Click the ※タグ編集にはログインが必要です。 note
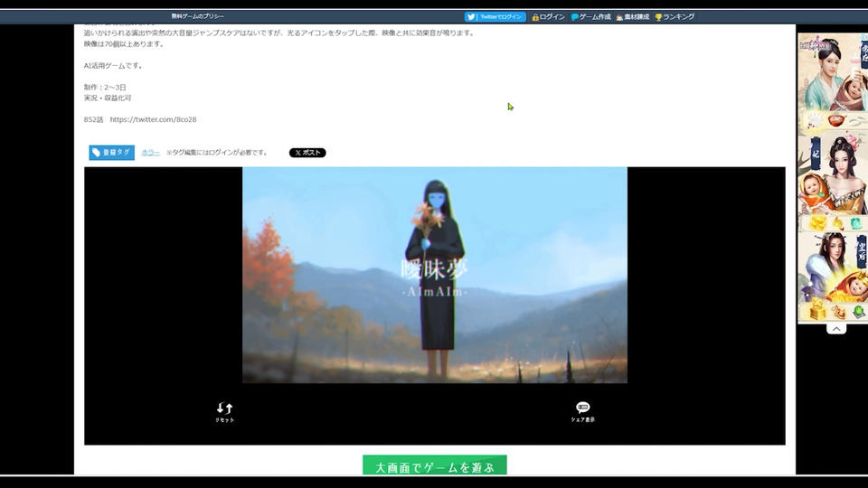This screenshot has height=488, width=868. [218, 153]
